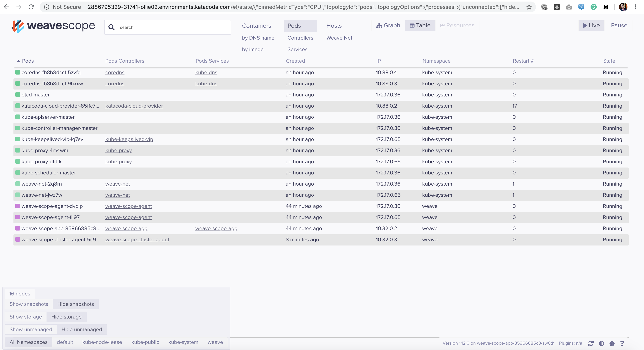Open the help question mark icon
The image size is (644, 350).
point(622,343)
